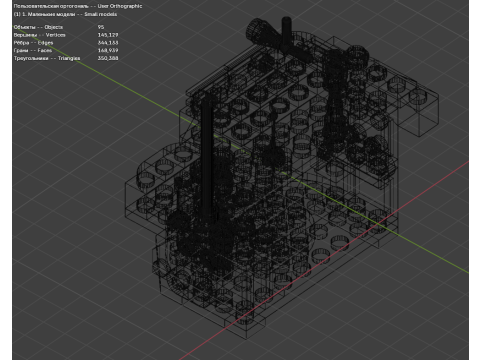480x360 pixels.
Task: Click the "Small models" collection label
Action: (x=101, y=14)
